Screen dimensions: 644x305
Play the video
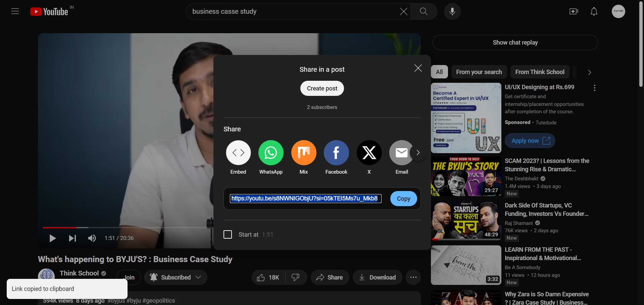click(x=52, y=238)
